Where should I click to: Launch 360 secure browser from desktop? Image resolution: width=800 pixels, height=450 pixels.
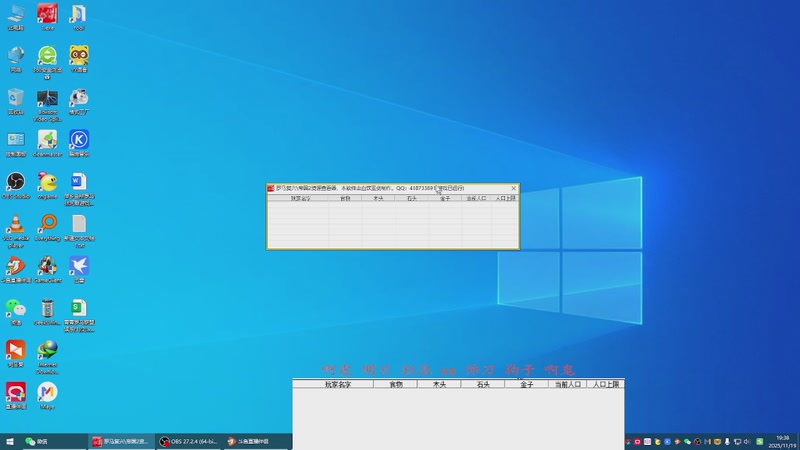(47, 62)
